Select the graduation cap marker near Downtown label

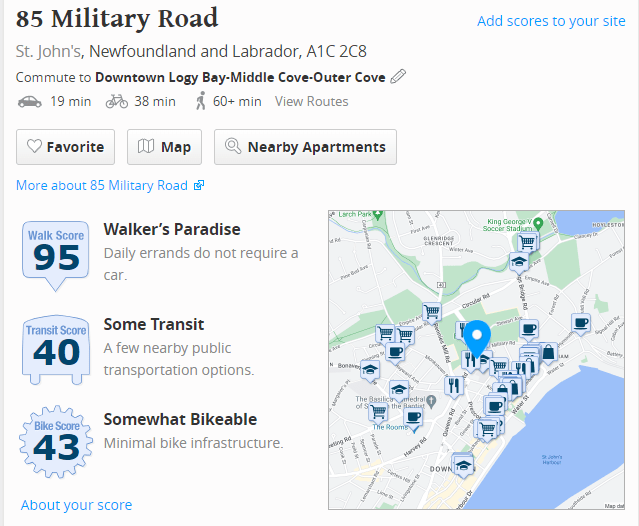coord(462,464)
